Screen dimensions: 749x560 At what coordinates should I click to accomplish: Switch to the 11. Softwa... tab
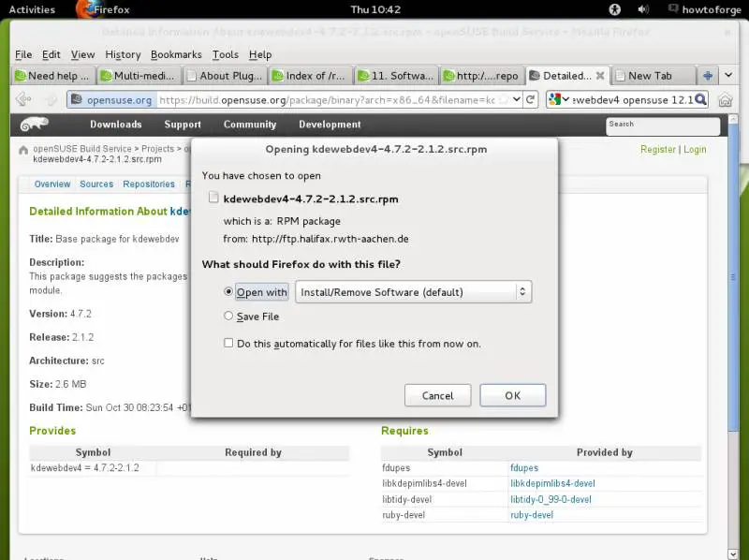point(396,76)
